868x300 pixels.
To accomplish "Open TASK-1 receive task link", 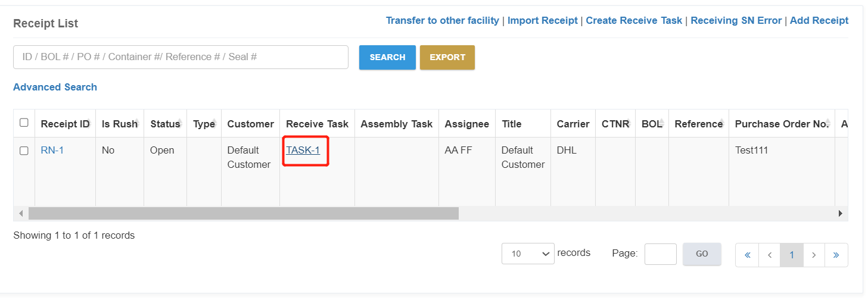I will [x=303, y=150].
